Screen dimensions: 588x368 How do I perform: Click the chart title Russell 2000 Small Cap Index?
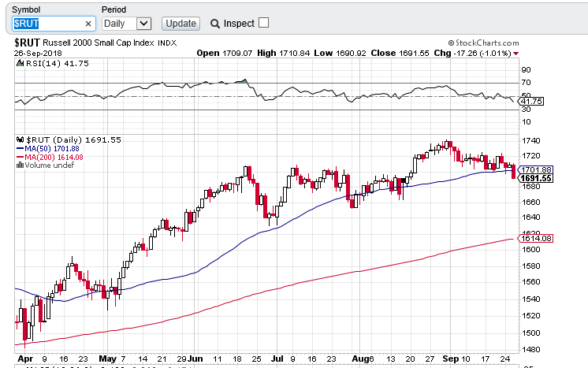[x=99, y=43]
